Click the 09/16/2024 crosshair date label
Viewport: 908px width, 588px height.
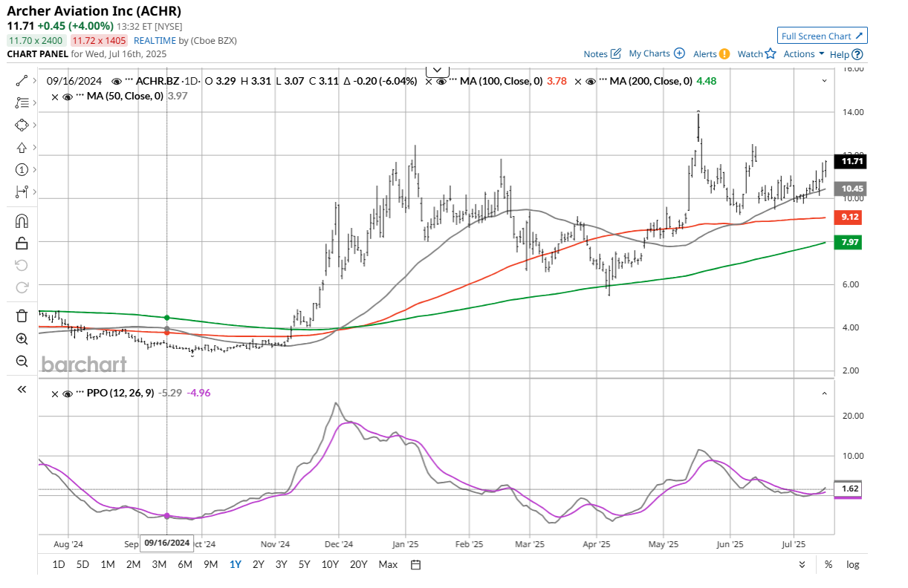tap(167, 543)
